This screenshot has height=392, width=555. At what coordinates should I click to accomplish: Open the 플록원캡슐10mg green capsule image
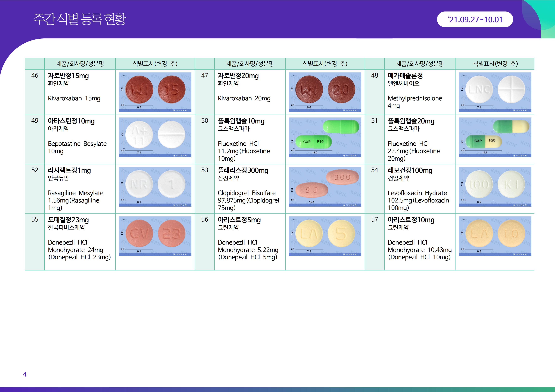[325, 137]
